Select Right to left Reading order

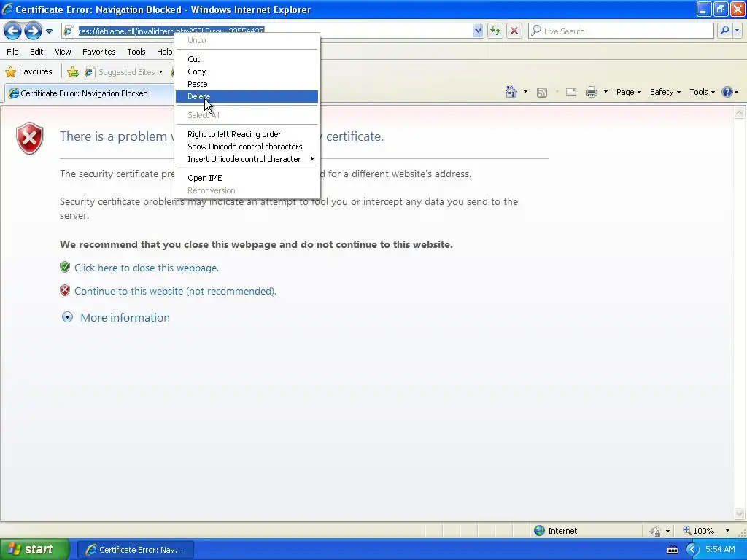[x=247, y=134]
